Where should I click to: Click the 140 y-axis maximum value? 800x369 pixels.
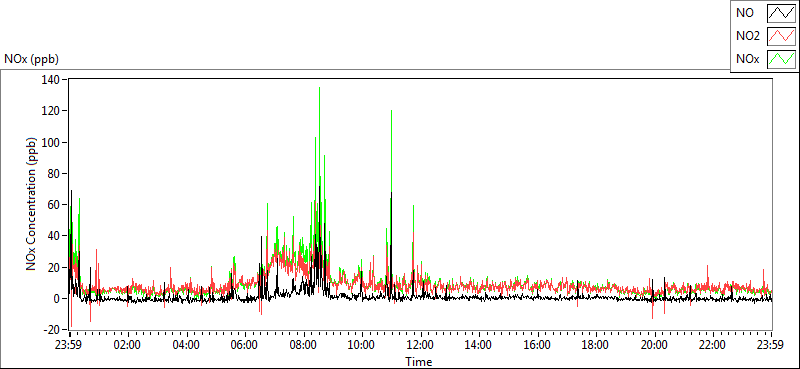click(x=53, y=80)
